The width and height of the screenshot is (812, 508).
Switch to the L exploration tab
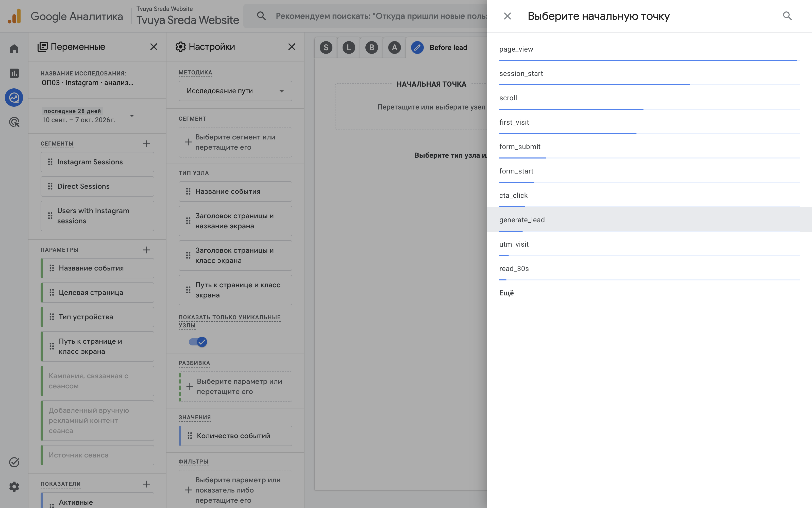(x=349, y=47)
